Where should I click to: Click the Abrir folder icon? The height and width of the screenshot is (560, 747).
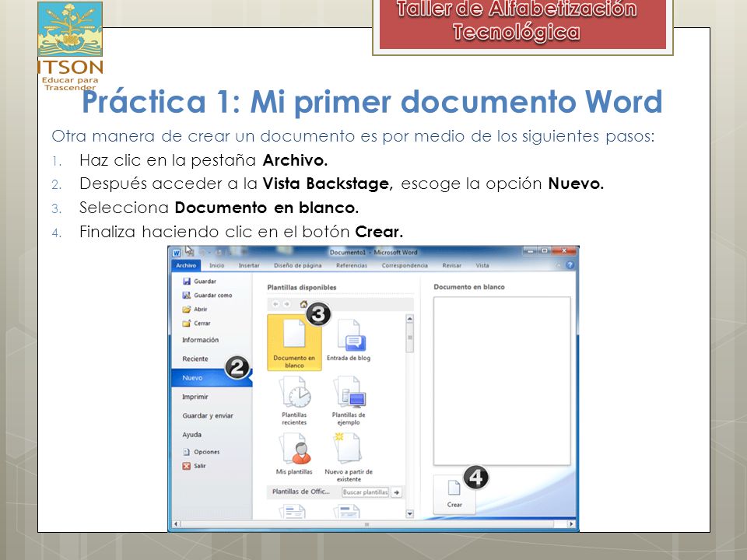tap(186, 309)
